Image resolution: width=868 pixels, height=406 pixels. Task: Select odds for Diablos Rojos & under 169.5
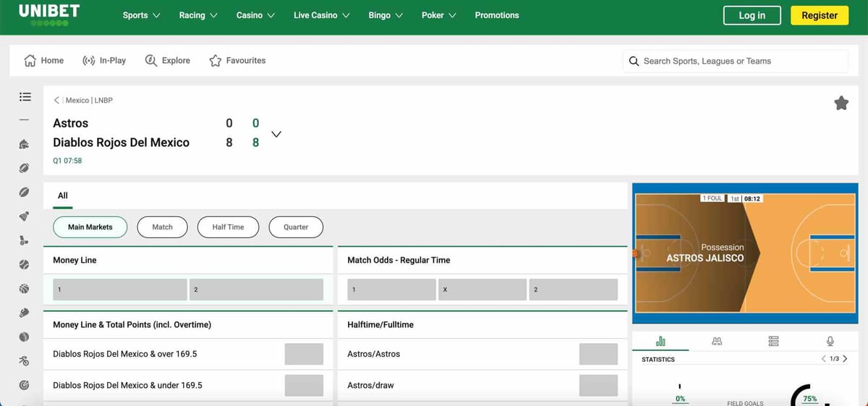[304, 386]
